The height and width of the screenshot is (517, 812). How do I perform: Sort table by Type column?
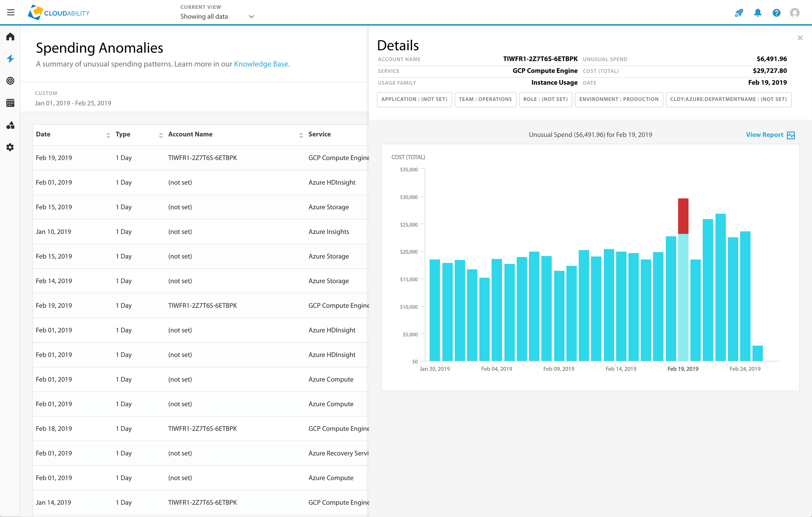pyautogui.click(x=161, y=135)
